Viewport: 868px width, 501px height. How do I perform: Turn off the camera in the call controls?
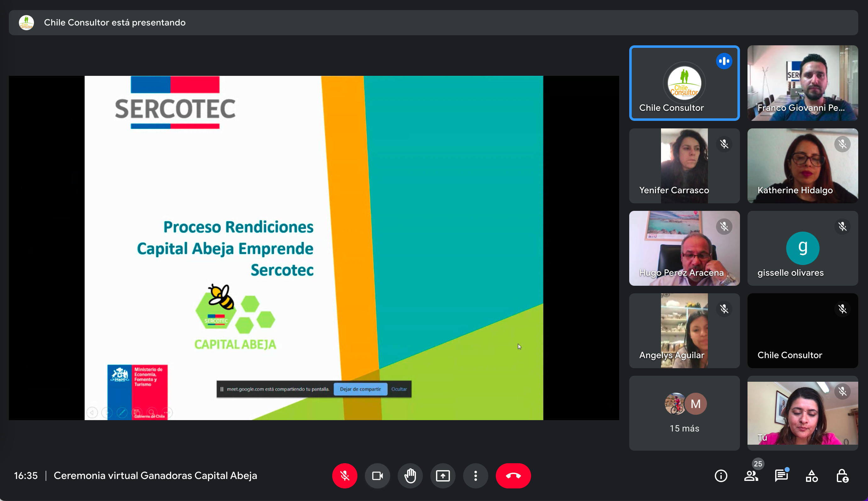pyautogui.click(x=377, y=476)
